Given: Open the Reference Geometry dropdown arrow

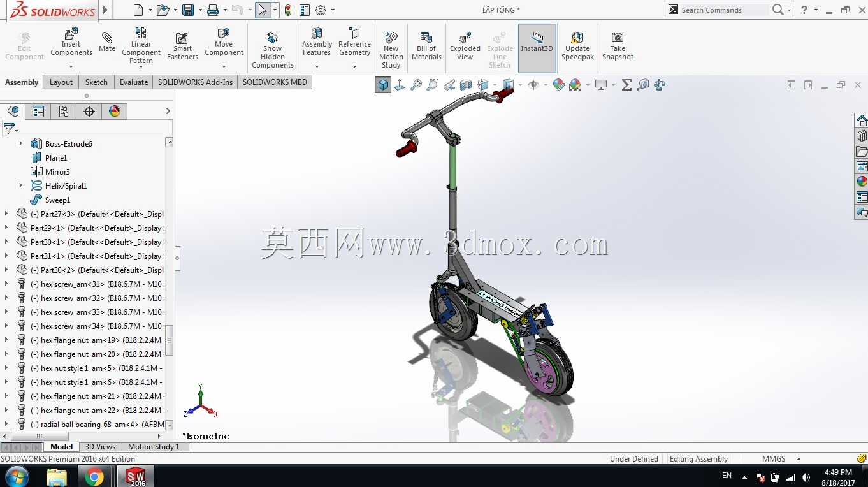Looking at the screenshot, I should [354, 66].
